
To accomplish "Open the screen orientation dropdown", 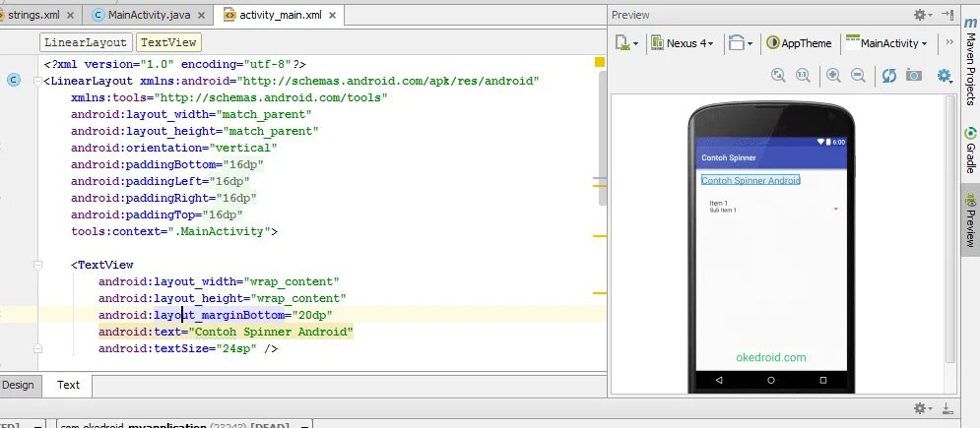I will pyautogui.click(x=741, y=43).
